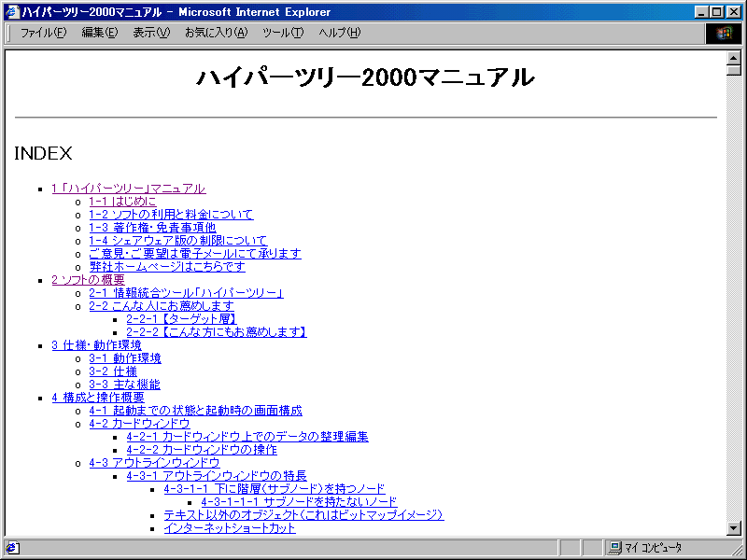Screen dimensions: 747x560
Task: Click the Internet Explorer title bar icon
Action: pos(12,12)
